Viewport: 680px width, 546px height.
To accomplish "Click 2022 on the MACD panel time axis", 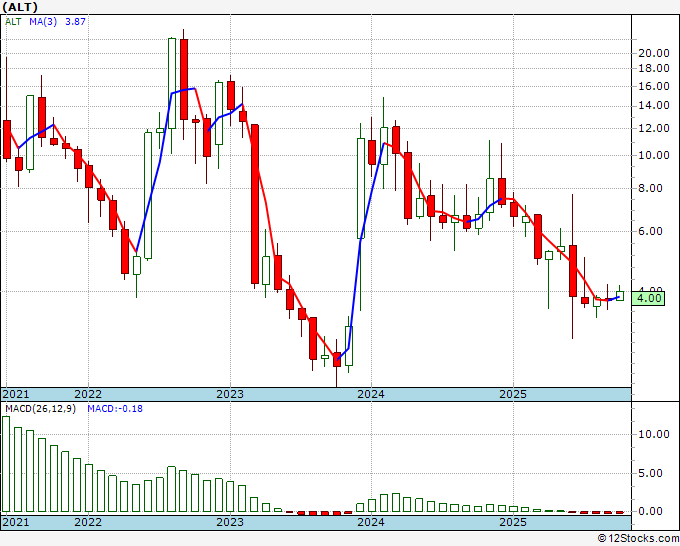I will (x=88, y=522).
